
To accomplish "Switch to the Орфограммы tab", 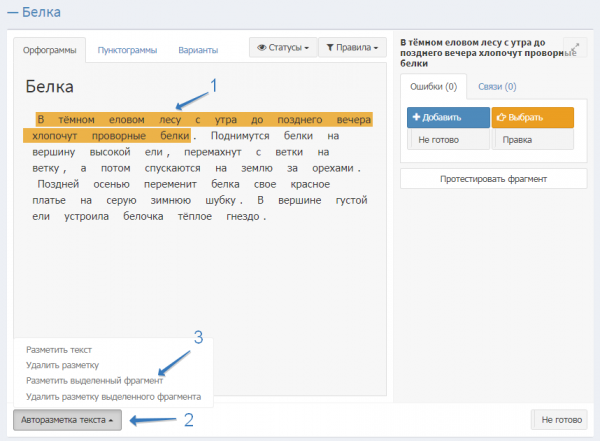I will pos(49,49).
